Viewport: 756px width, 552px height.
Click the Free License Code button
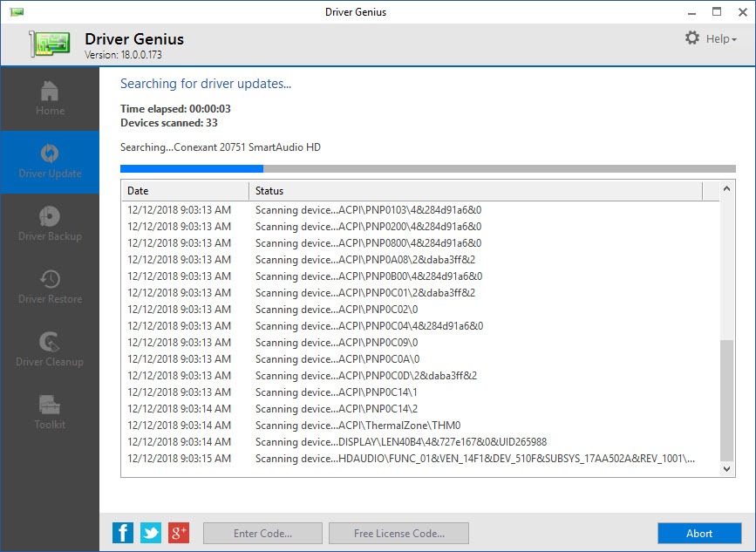click(x=398, y=533)
